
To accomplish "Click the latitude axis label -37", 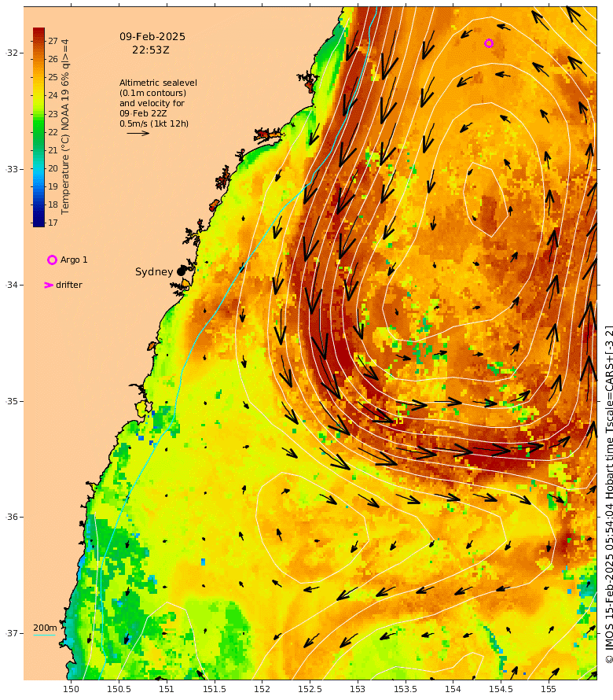I will pyautogui.click(x=12, y=633).
